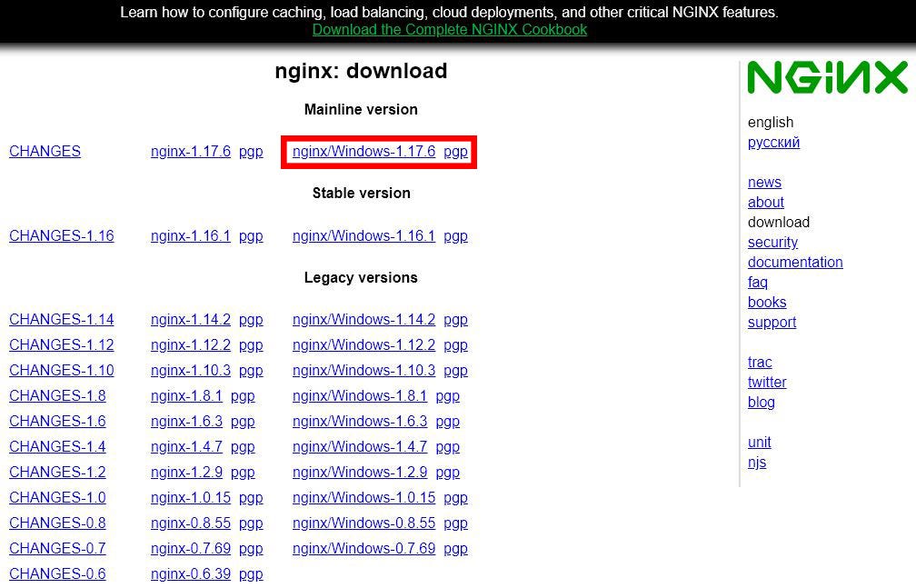Download nginx-1.4.7
The image size is (916, 588).
(186, 446)
